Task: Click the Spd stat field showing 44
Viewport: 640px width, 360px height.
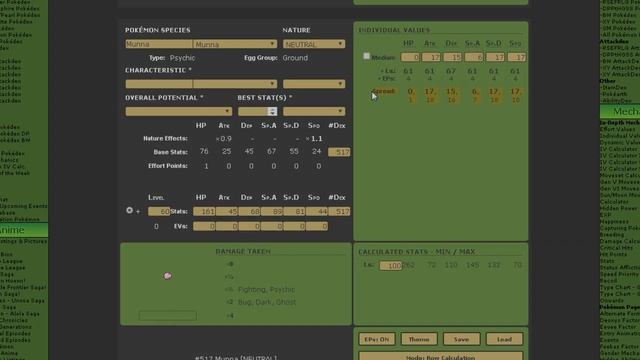Action: click(316, 211)
